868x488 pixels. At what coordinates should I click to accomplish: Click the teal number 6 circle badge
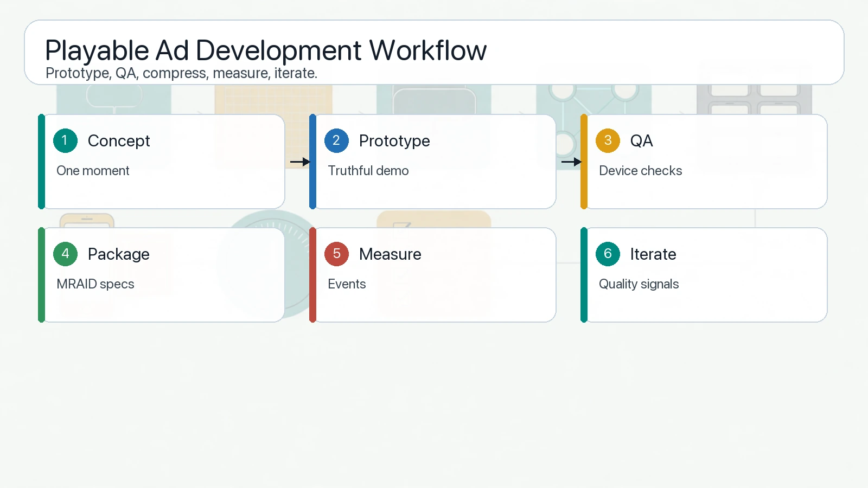click(608, 254)
